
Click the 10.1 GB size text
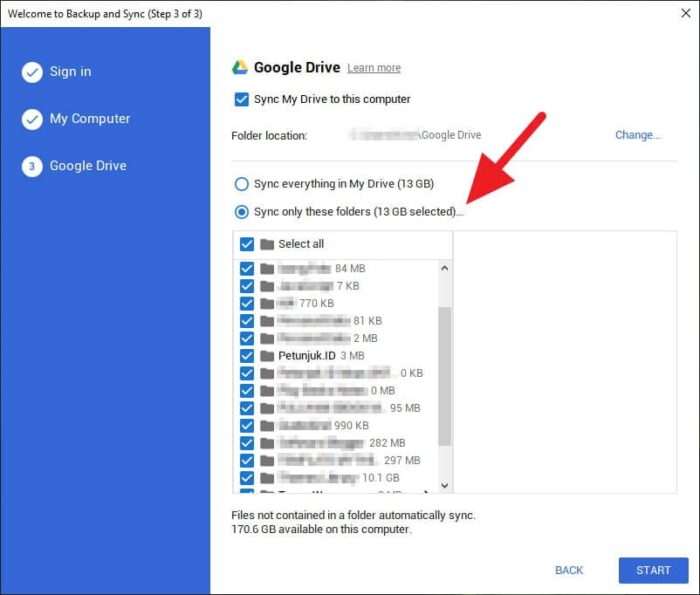[381, 478]
